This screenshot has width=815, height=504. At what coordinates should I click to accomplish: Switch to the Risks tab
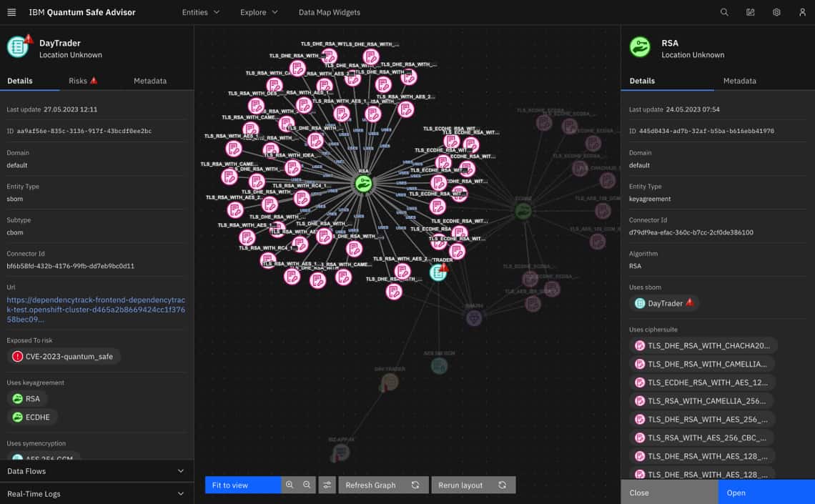tap(83, 81)
